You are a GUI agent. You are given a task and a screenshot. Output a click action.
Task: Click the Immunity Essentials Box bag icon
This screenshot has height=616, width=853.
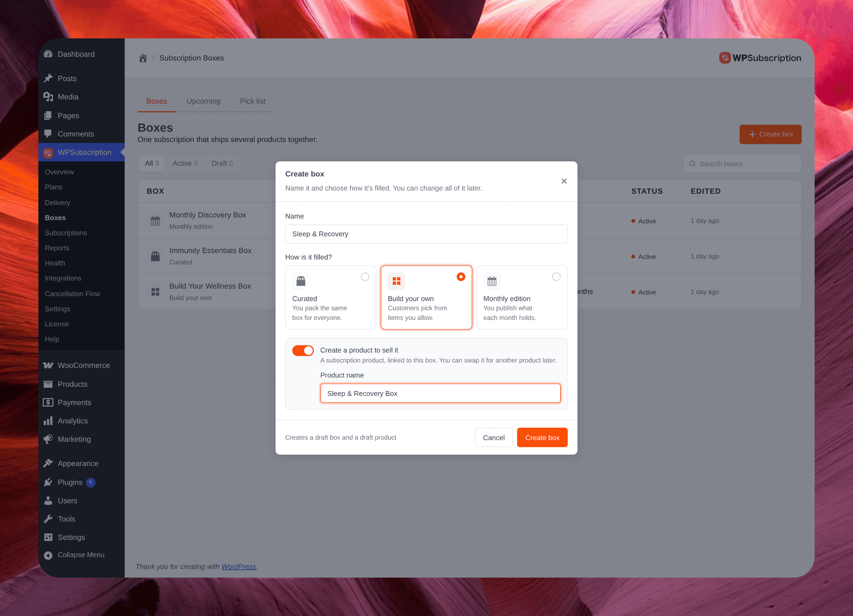pos(155,257)
